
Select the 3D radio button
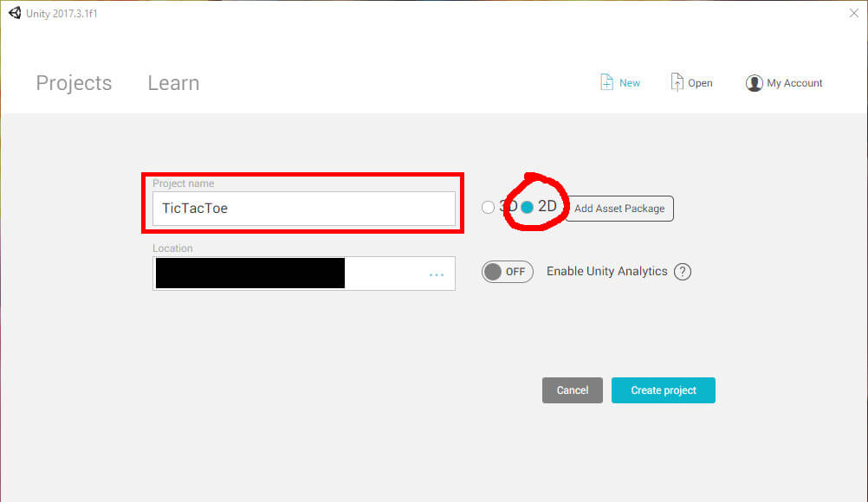488,208
